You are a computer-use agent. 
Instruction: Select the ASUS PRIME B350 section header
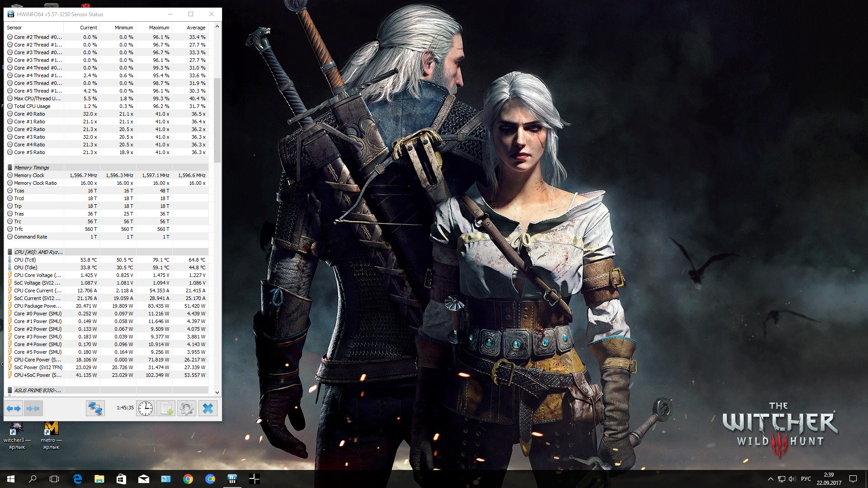pyautogui.click(x=37, y=390)
